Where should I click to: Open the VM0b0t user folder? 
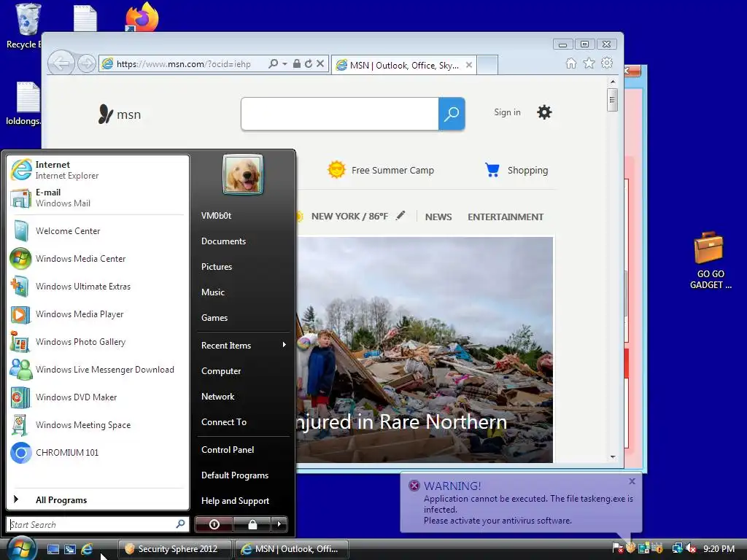point(243,216)
